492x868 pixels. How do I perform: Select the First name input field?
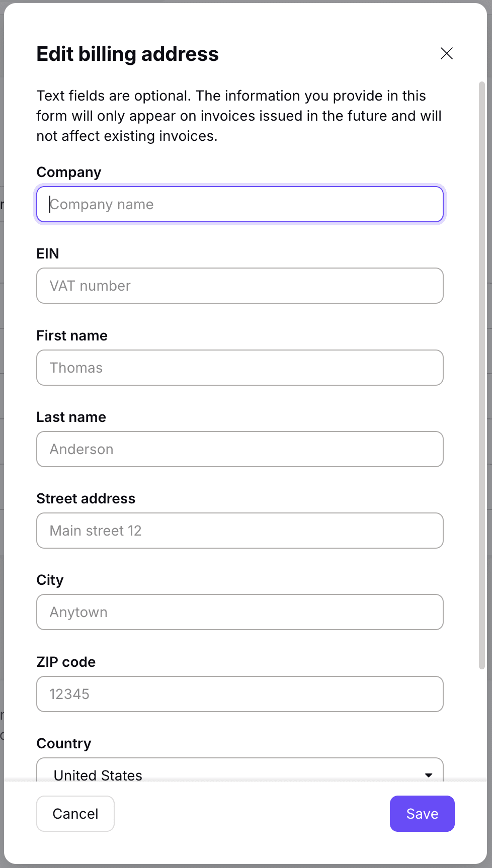coord(239,368)
